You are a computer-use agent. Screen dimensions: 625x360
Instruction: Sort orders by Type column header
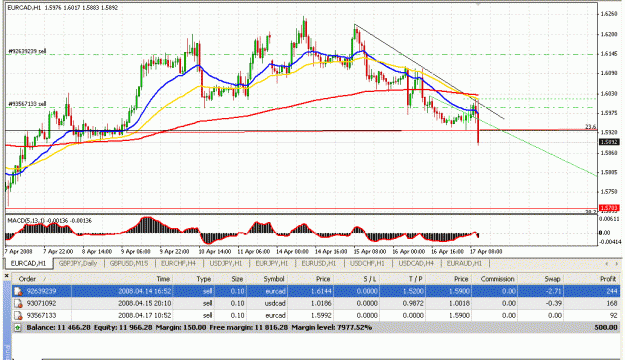(x=204, y=279)
